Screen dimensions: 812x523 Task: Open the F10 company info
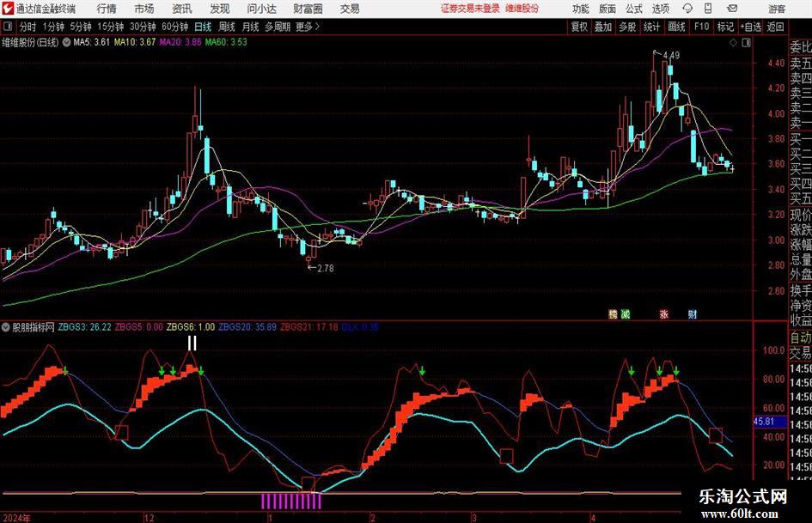[x=701, y=27]
